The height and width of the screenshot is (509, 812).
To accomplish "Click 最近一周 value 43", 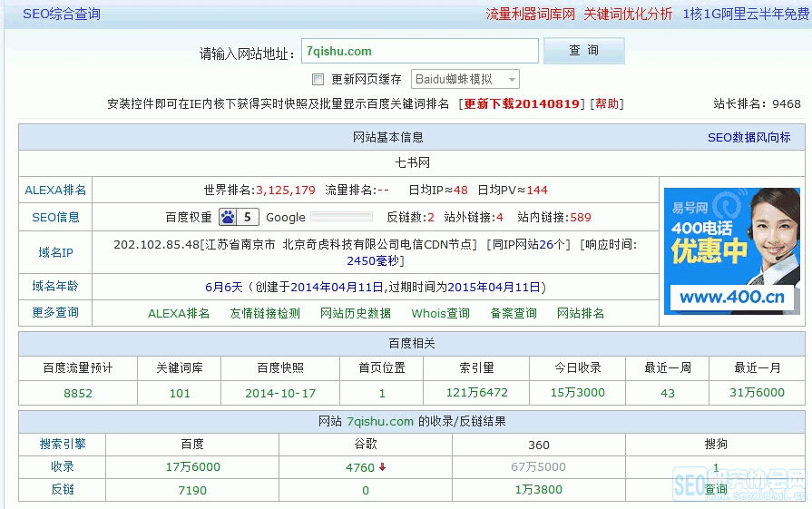I will pos(668,393).
